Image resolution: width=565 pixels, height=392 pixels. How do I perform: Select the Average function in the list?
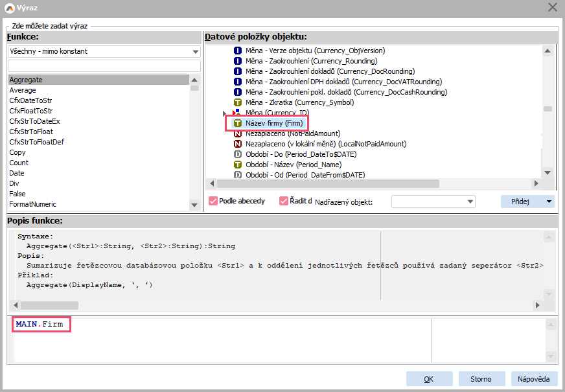[x=23, y=91]
